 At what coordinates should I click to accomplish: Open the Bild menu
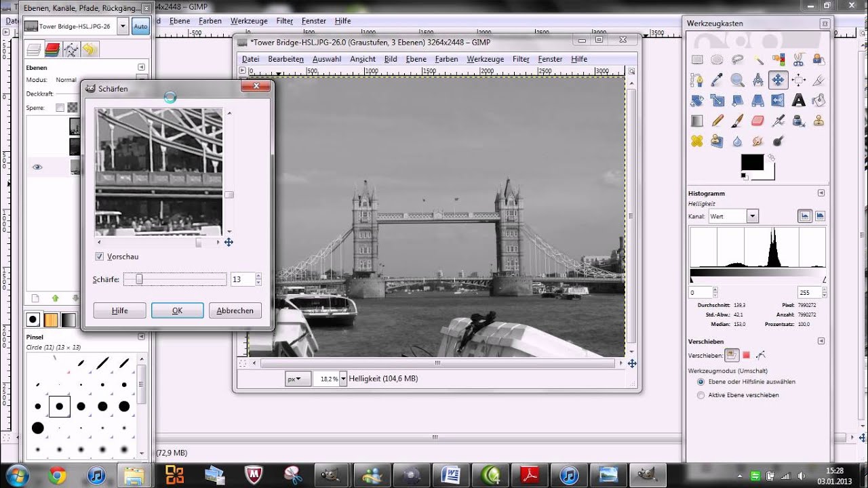391,59
